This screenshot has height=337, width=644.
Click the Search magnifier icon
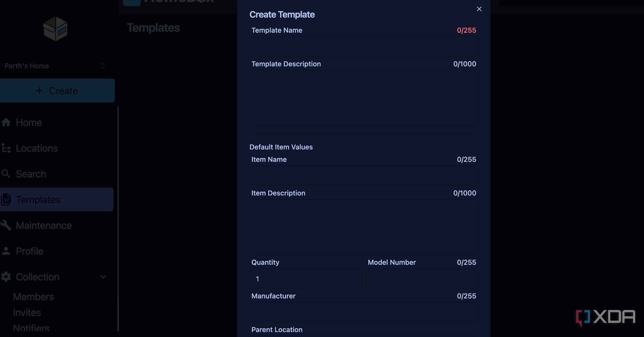[6, 174]
